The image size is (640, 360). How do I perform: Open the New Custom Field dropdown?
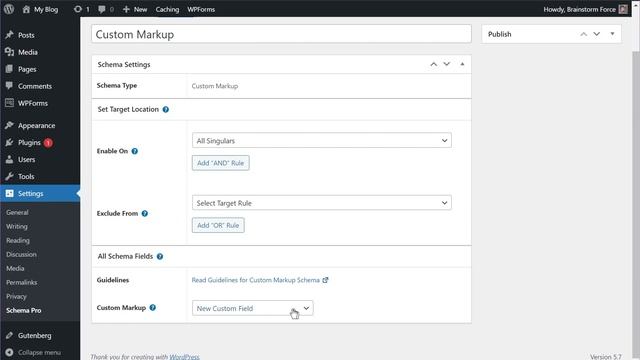[253, 308]
